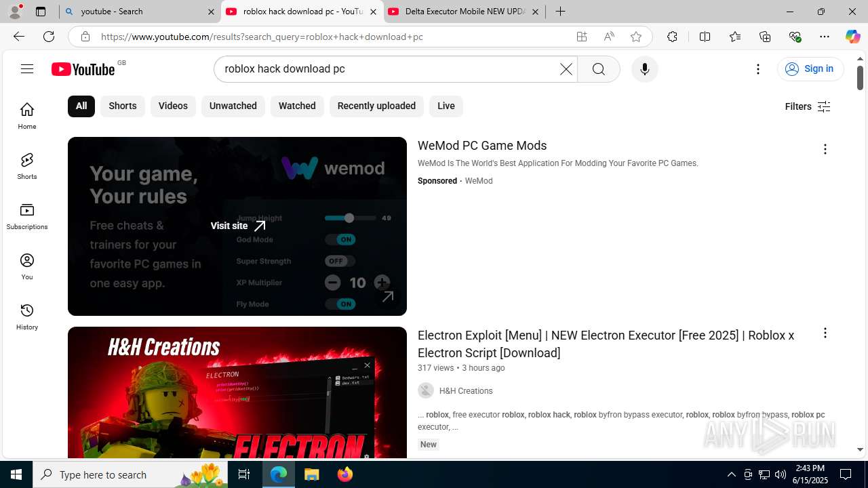The height and width of the screenshot is (488, 868).
Task: Open the YouTube hamburger guide menu
Action: (x=27, y=68)
